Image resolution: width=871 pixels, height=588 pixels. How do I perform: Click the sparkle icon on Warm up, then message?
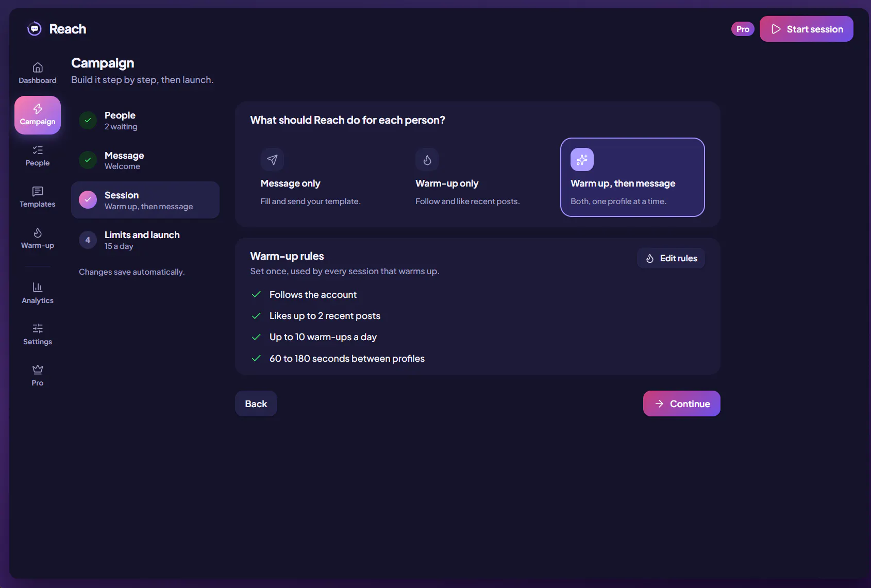[582, 160]
